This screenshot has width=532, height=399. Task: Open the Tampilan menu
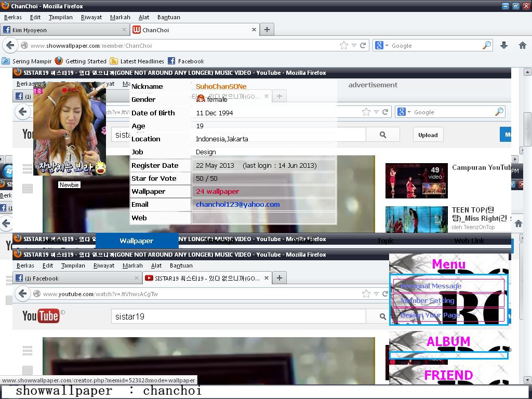61,17
